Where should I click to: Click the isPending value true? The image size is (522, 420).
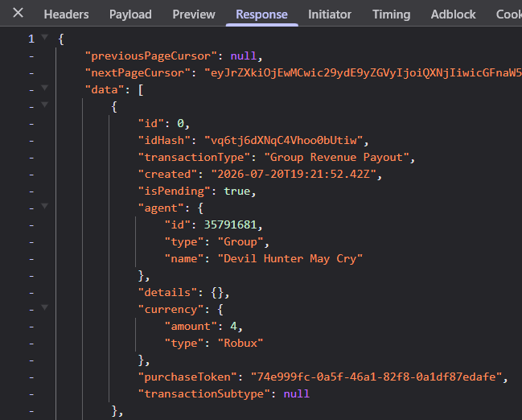point(236,191)
